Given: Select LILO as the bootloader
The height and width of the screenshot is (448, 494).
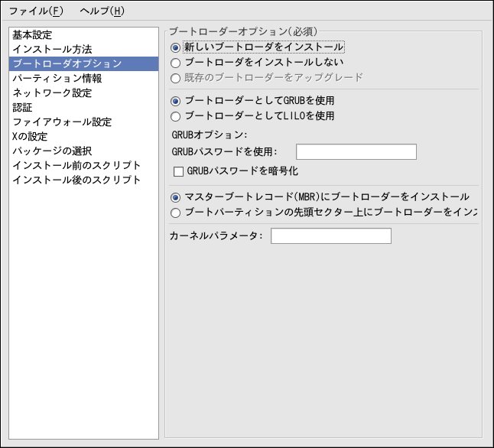Looking at the screenshot, I should tap(177, 116).
